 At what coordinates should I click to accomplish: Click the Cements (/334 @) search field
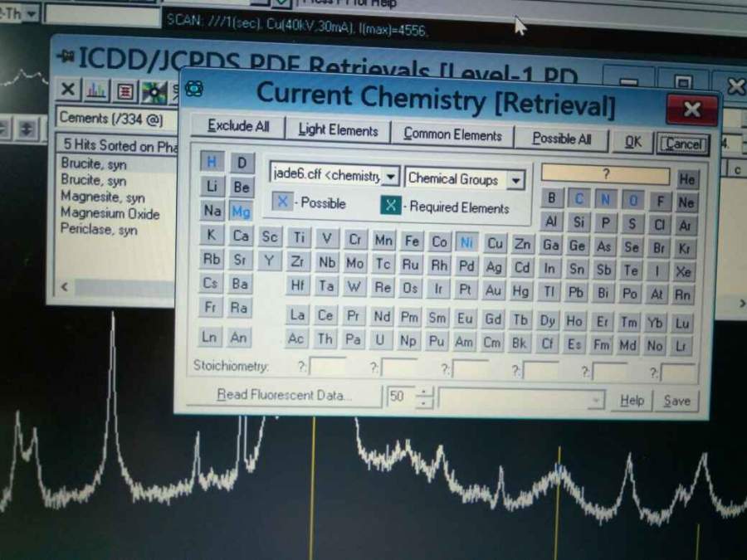(x=117, y=119)
